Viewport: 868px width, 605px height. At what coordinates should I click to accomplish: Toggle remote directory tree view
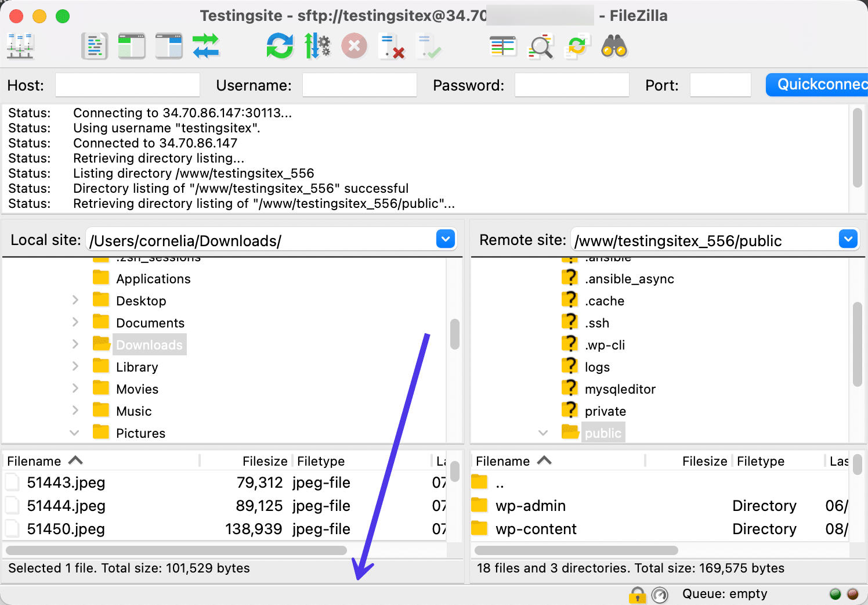tap(169, 46)
